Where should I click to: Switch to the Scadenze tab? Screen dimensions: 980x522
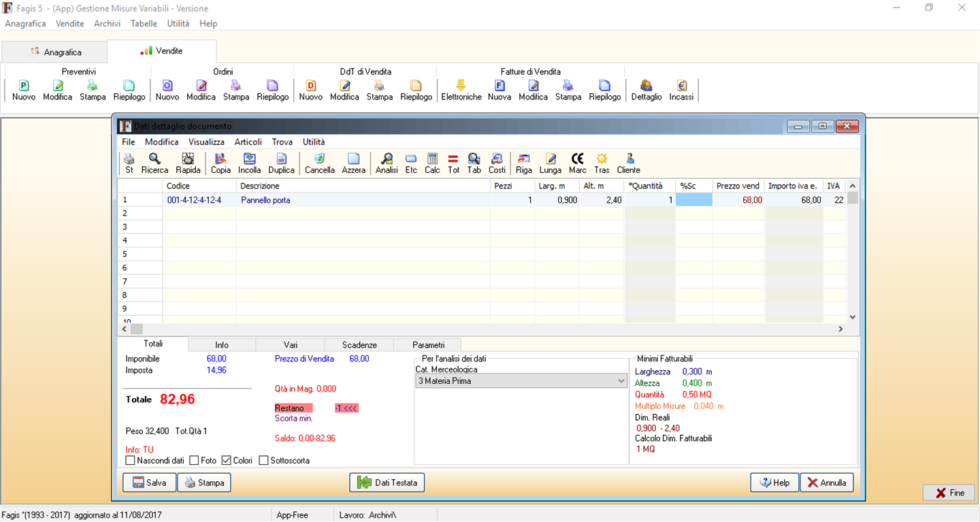pos(359,345)
